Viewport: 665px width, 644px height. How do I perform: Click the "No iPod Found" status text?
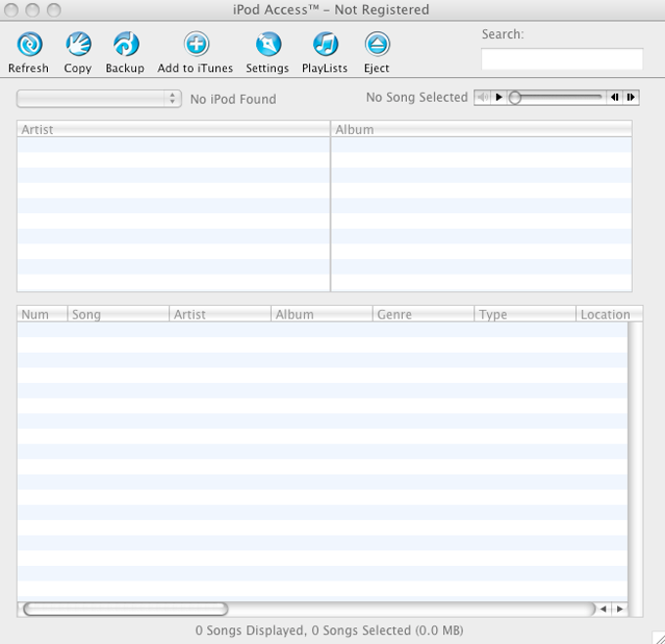point(233,99)
